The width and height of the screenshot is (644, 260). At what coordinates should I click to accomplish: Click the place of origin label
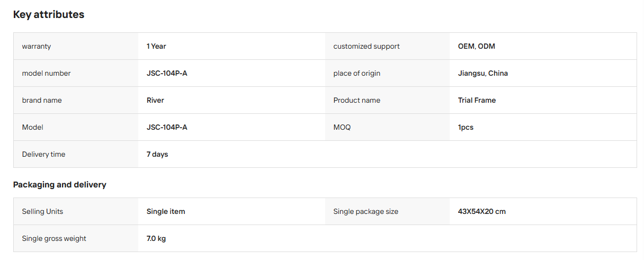(357, 73)
